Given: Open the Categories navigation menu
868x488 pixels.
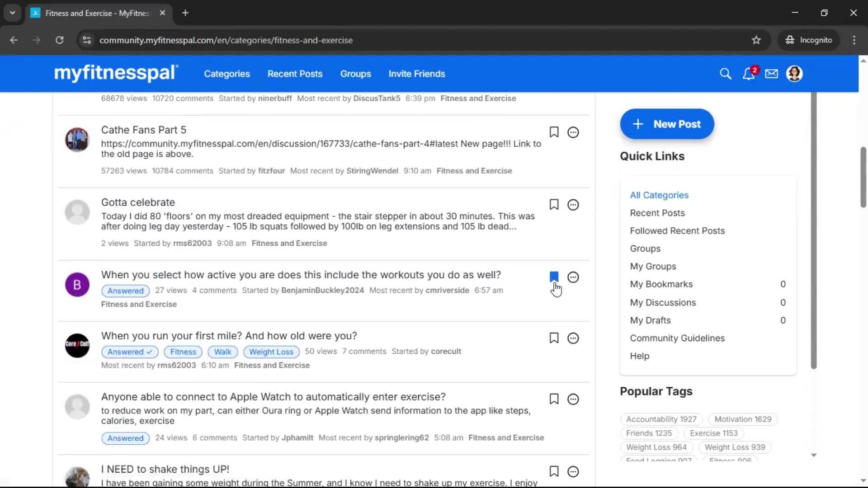Looking at the screenshot, I should pos(226,74).
